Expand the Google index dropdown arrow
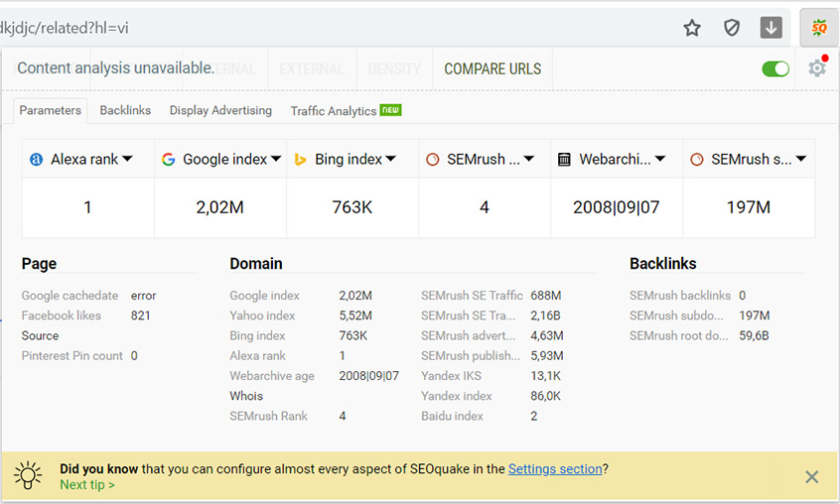840x504 pixels. click(x=276, y=159)
